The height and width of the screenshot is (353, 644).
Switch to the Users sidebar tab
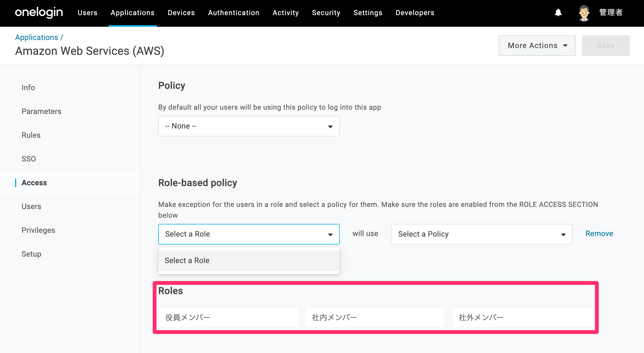[x=31, y=206]
